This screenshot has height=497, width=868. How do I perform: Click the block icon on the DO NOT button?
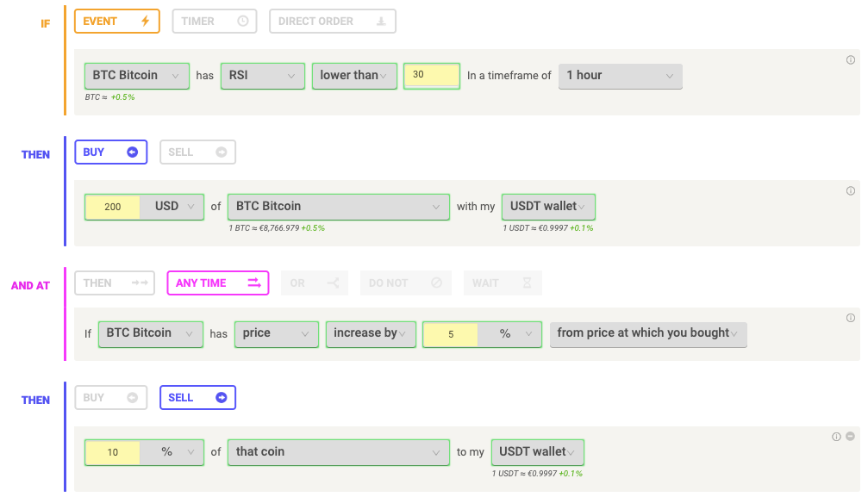click(x=435, y=283)
